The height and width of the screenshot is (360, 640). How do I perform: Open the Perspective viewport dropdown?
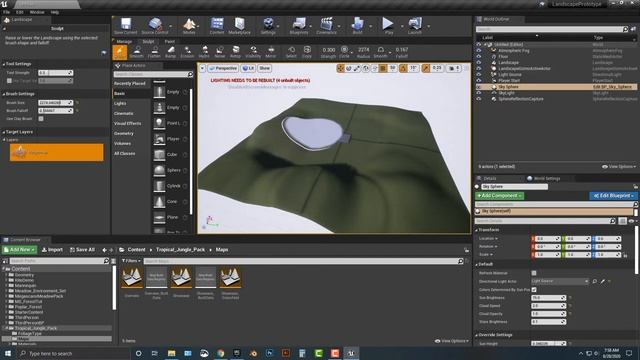[223, 68]
